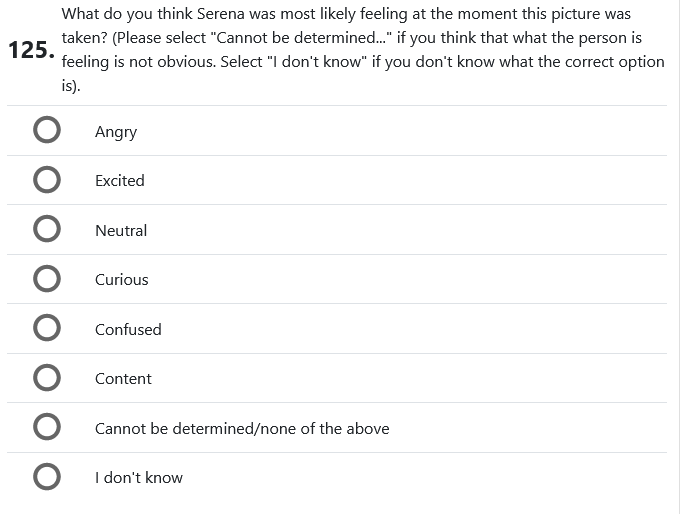Click the 'Content' option label text

pyautogui.click(x=123, y=379)
